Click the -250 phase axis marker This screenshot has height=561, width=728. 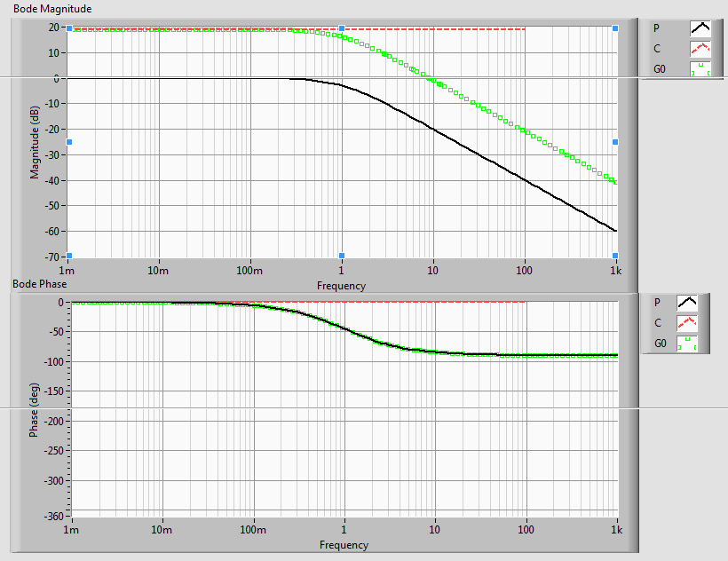tap(54, 451)
